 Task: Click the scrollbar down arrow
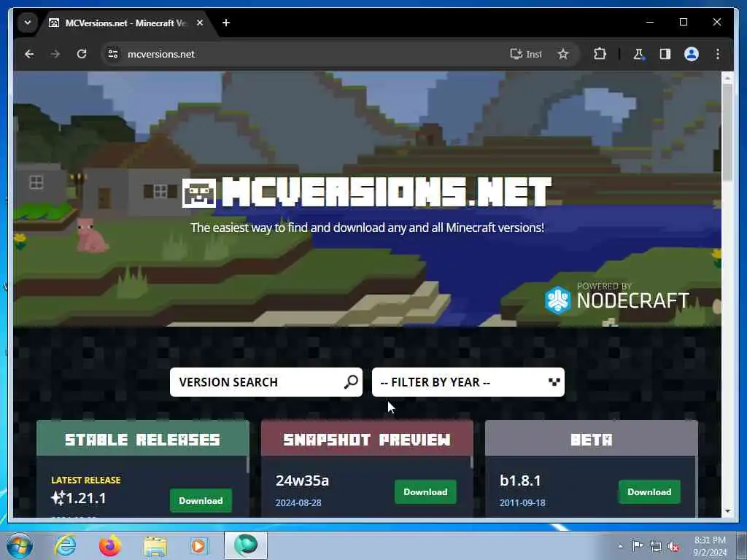coord(727,511)
